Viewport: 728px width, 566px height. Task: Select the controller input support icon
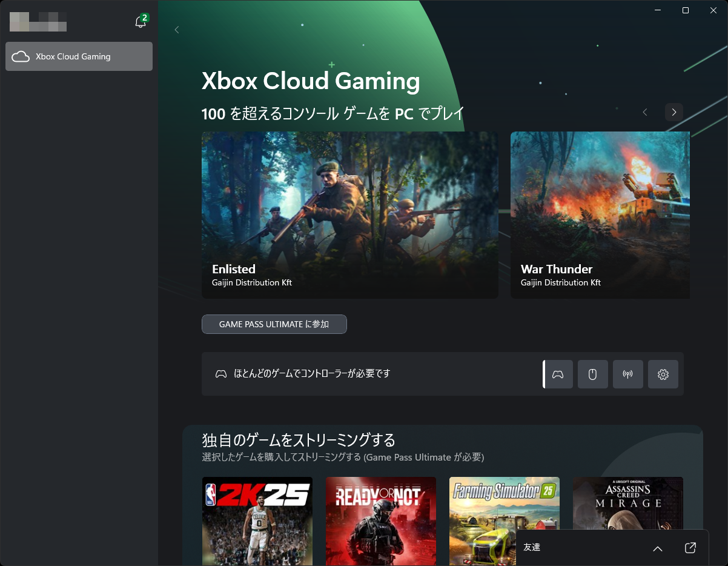click(557, 374)
